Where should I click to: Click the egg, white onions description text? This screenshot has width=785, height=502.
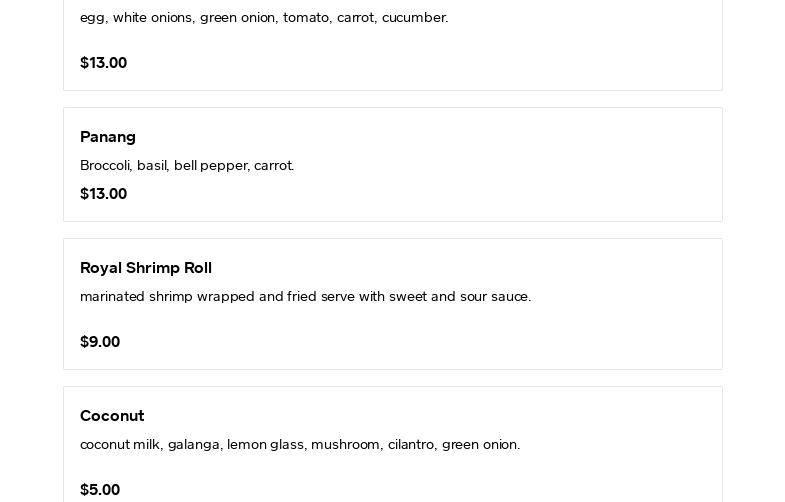[x=264, y=18]
